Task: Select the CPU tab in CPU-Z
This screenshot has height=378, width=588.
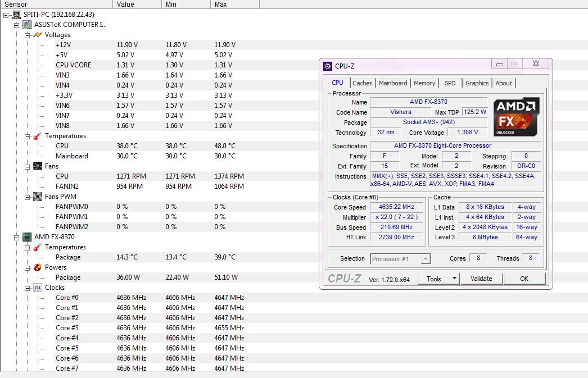Action: (337, 83)
